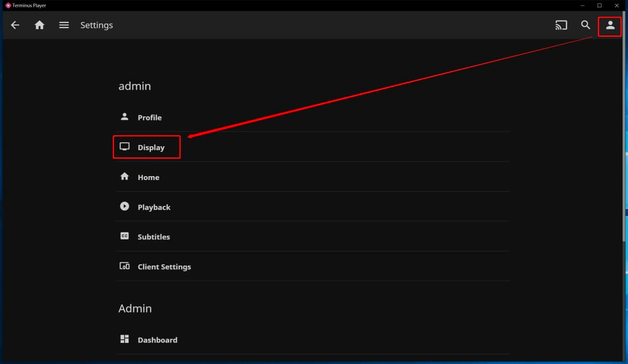Open the Profile settings entry
The height and width of the screenshot is (364, 628).
[150, 118]
